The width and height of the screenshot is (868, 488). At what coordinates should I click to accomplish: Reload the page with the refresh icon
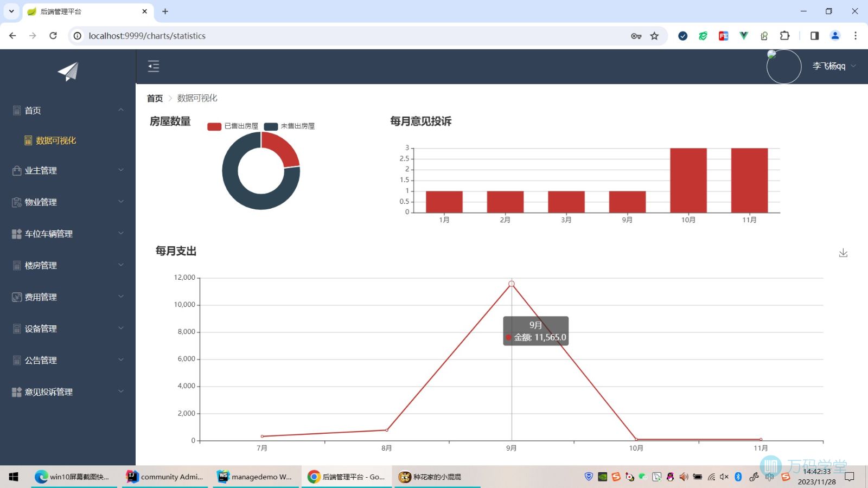[53, 36]
